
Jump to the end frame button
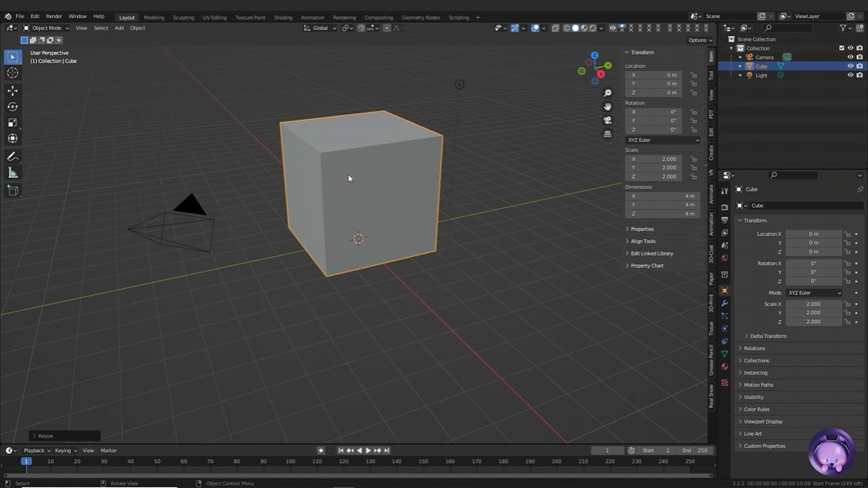point(387,450)
